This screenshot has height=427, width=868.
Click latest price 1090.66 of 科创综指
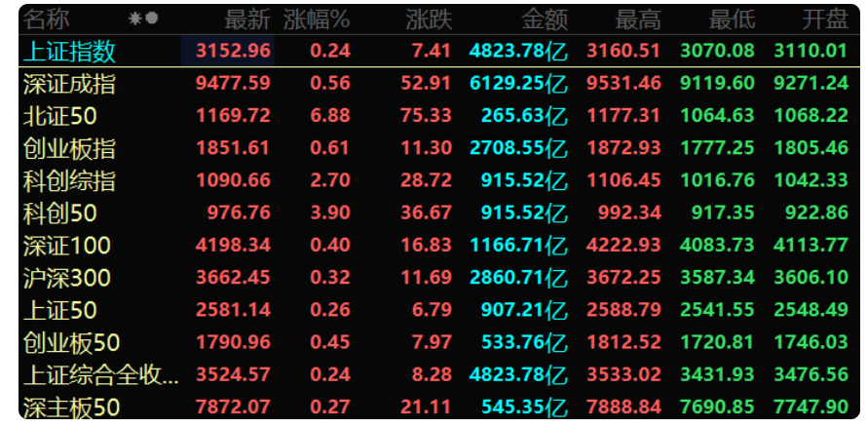click(x=233, y=180)
